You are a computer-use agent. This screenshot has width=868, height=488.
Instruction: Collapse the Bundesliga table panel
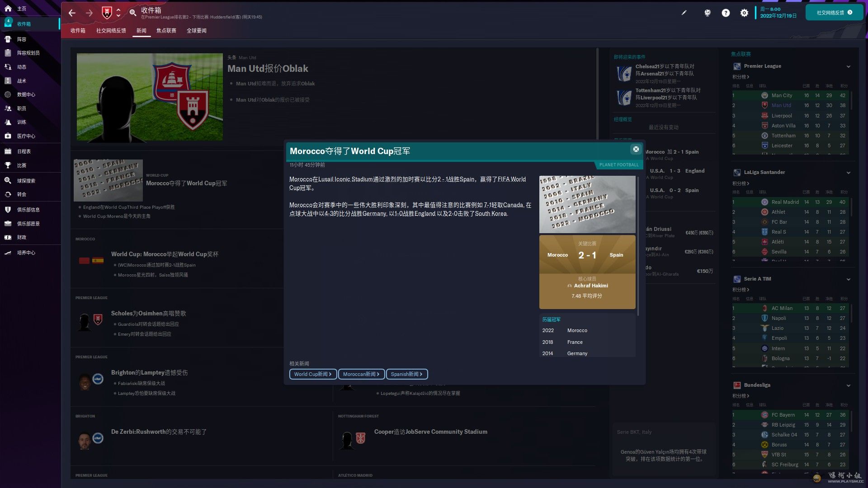pyautogui.click(x=848, y=385)
